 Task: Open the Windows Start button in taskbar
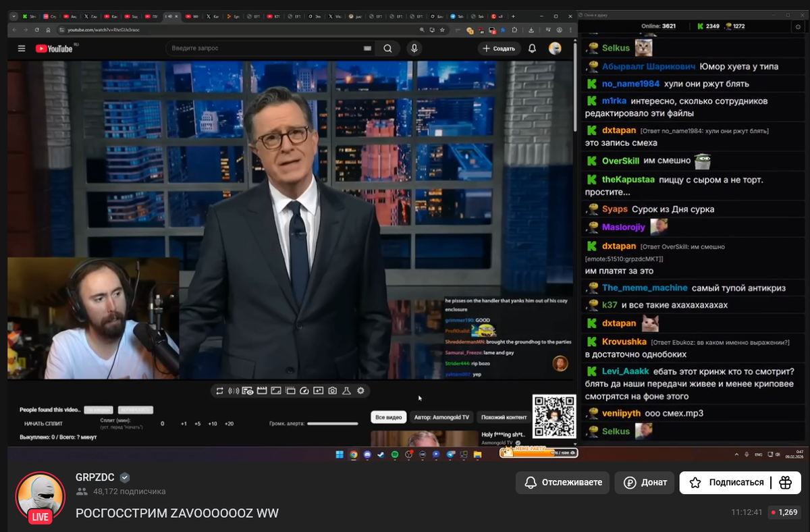pyautogui.click(x=340, y=454)
